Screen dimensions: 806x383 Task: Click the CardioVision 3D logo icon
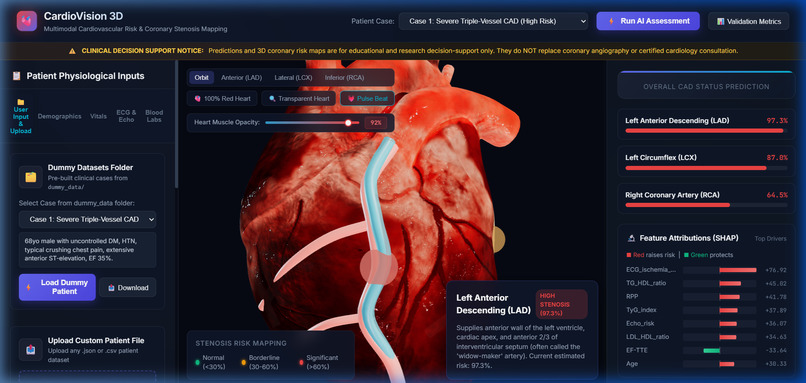(x=26, y=21)
